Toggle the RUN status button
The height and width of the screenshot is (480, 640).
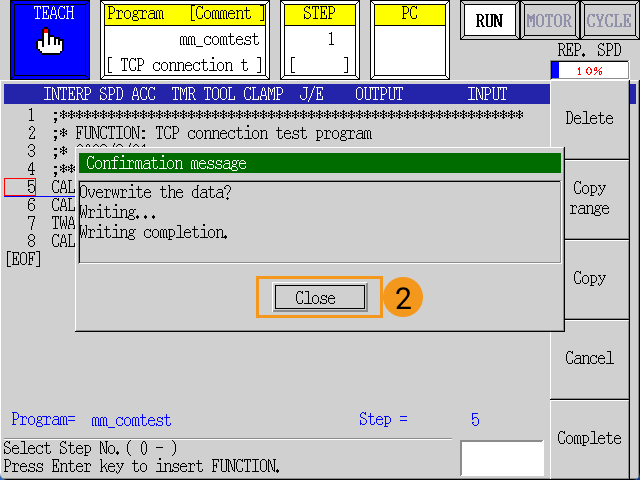pos(489,20)
